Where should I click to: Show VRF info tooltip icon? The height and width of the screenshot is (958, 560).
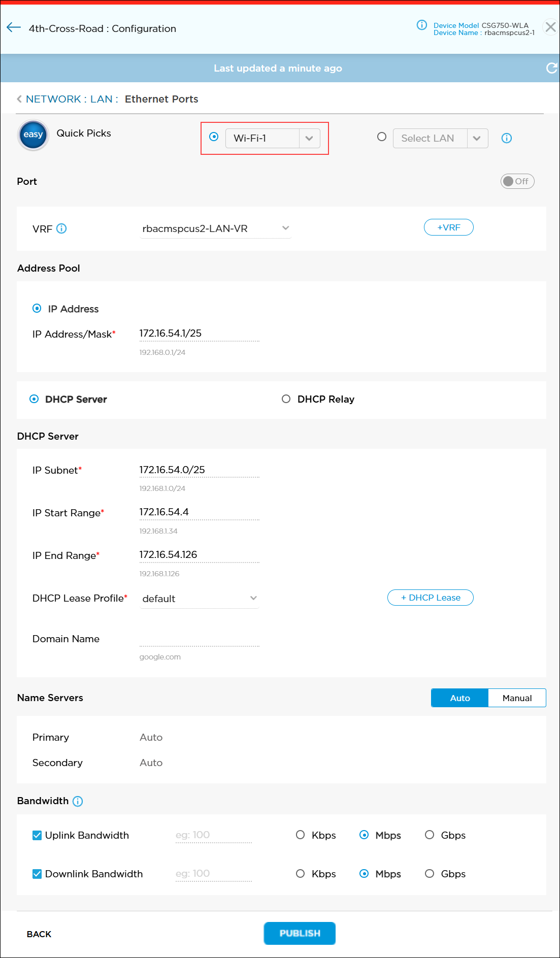click(61, 228)
